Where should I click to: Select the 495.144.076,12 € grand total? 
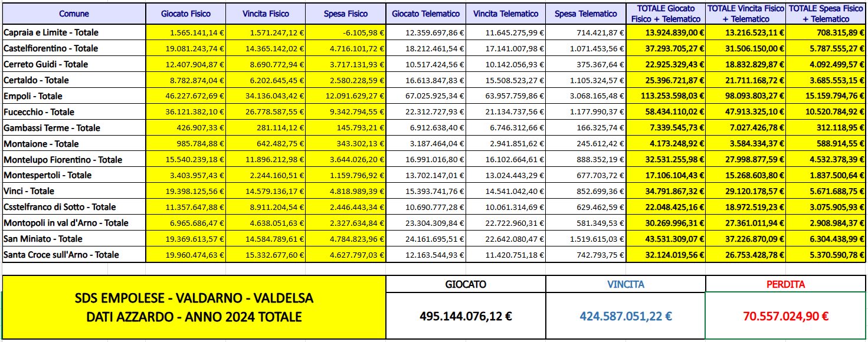pos(466,316)
